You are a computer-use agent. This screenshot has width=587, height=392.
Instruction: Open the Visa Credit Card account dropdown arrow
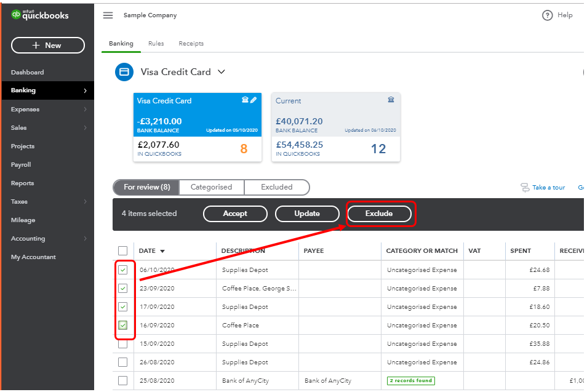coord(222,71)
